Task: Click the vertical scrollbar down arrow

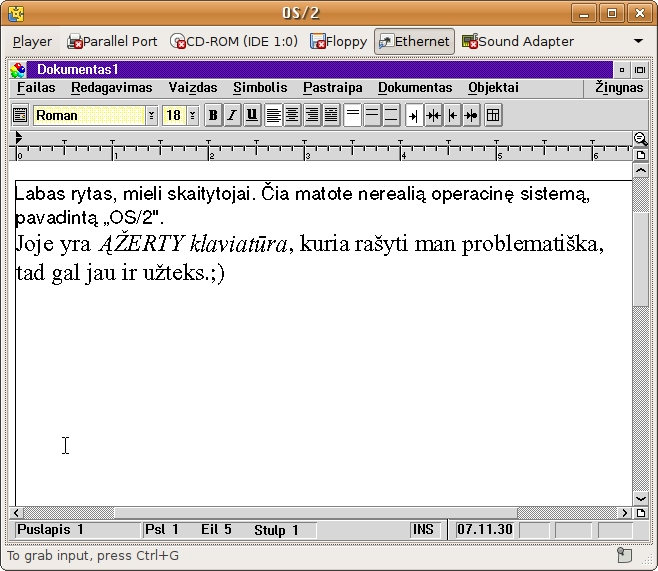Action: [x=640, y=499]
